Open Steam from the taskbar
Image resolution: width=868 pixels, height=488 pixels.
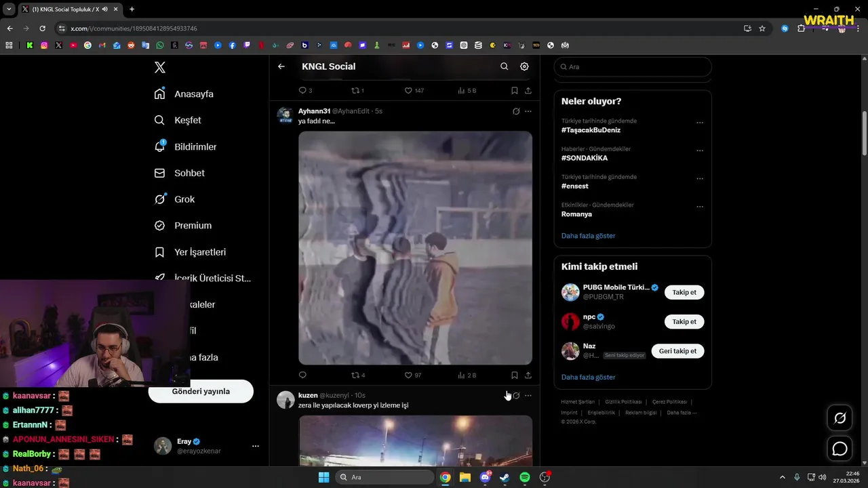(505, 477)
